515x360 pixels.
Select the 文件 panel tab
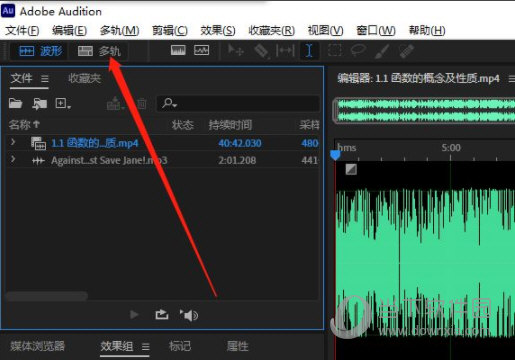pyautogui.click(x=21, y=79)
